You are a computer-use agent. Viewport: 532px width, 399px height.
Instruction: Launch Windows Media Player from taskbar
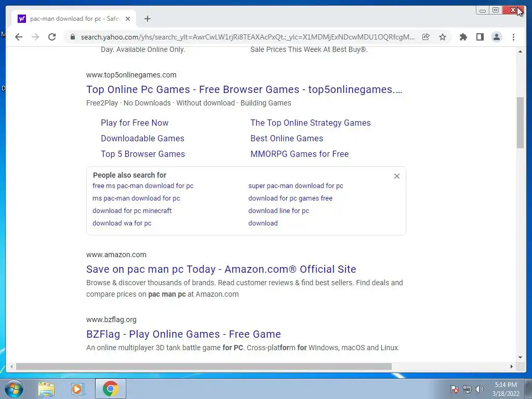(x=77, y=389)
